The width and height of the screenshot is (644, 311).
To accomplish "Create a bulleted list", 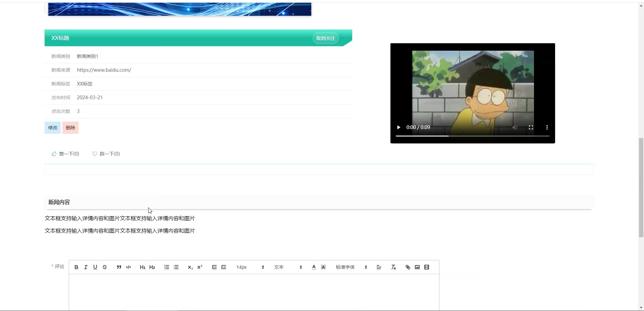I will [x=176, y=267].
